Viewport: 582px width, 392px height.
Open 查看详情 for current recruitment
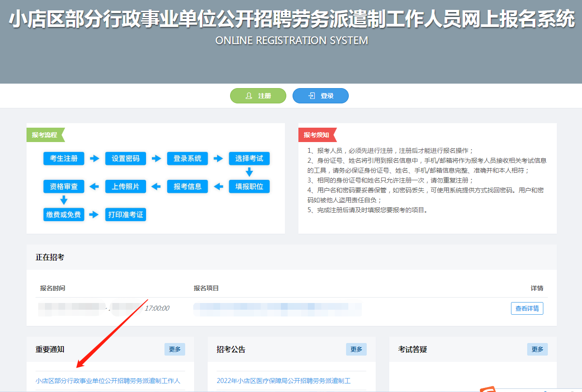(x=527, y=308)
